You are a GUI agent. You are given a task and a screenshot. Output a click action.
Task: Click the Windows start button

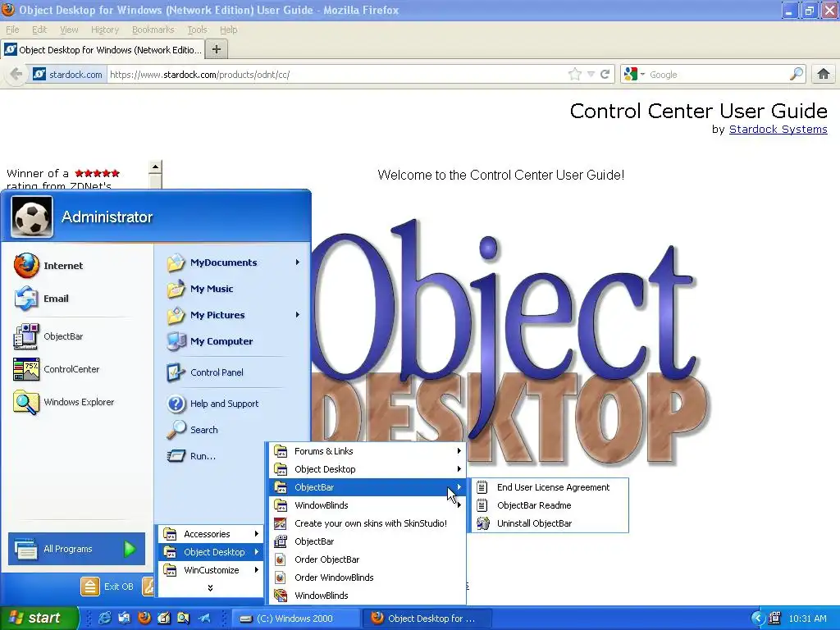(x=39, y=618)
